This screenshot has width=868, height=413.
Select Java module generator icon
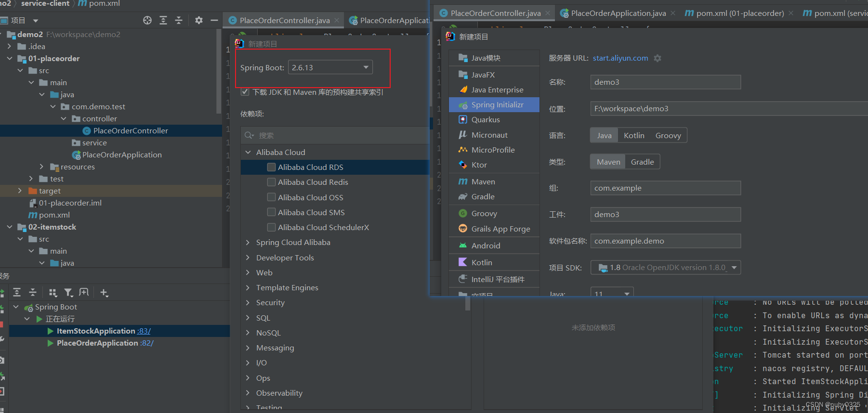[x=463, y=58]
